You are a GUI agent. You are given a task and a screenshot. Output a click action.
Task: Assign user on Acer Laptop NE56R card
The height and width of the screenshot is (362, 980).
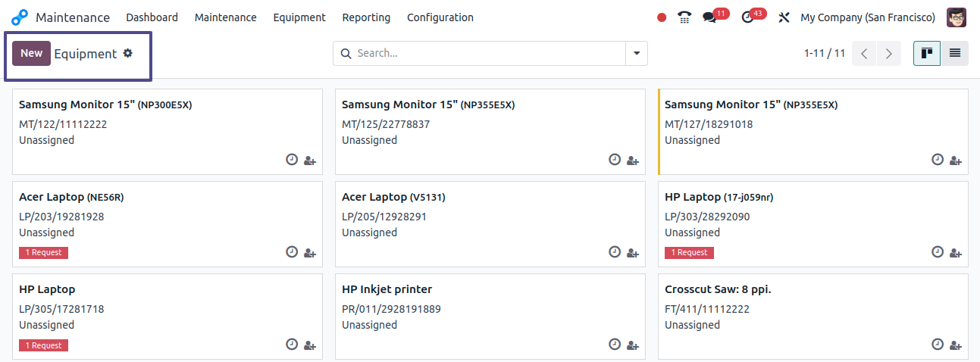(x=309, y=253)
